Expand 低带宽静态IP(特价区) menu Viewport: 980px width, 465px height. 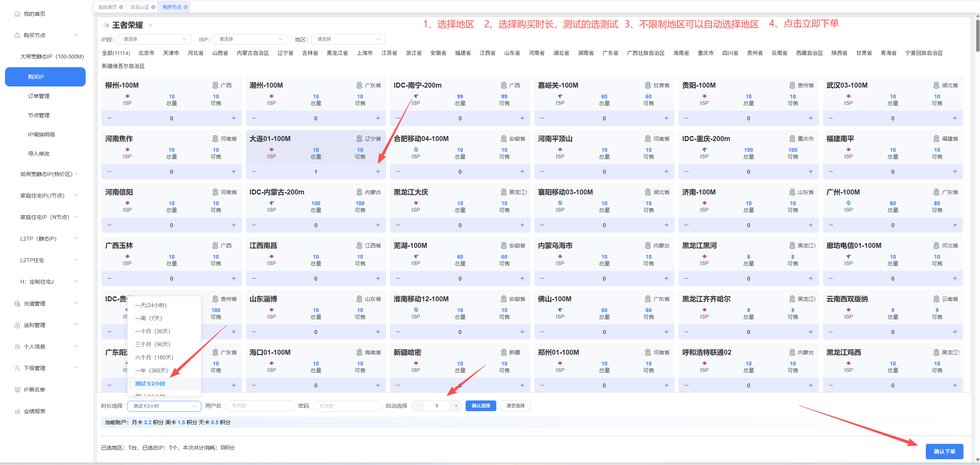coord(76,174)
